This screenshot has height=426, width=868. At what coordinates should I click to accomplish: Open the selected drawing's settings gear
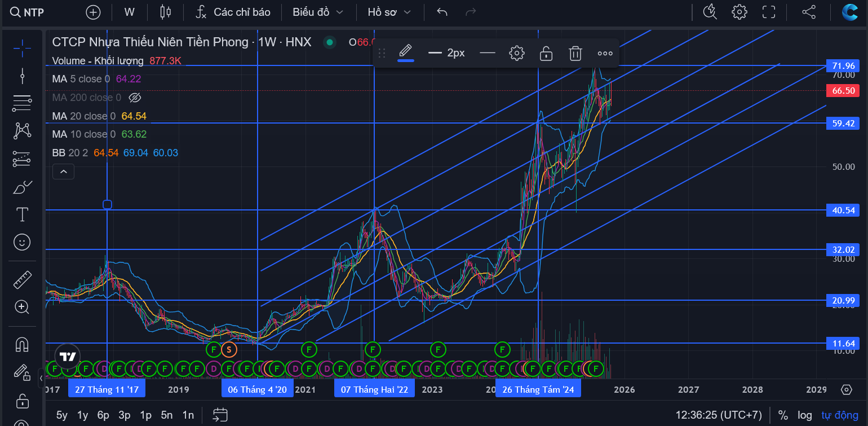click(x=517, y=53)
